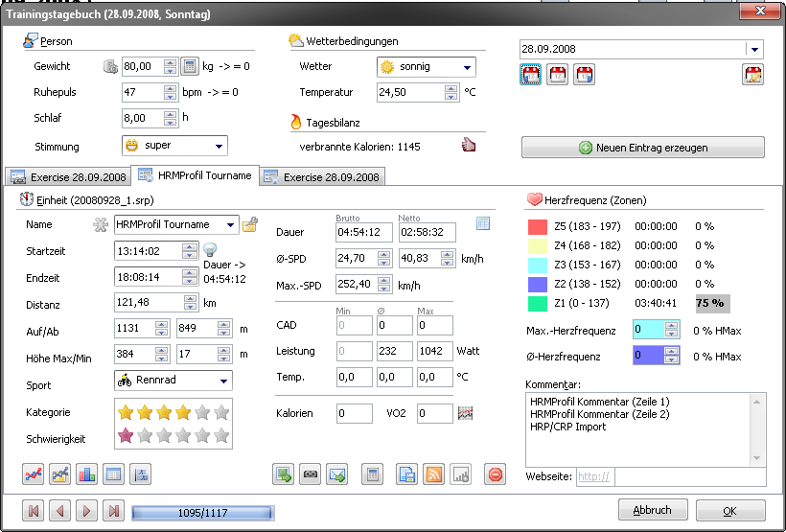Click the weight scale icon beside Gewicht

[110, 66]
